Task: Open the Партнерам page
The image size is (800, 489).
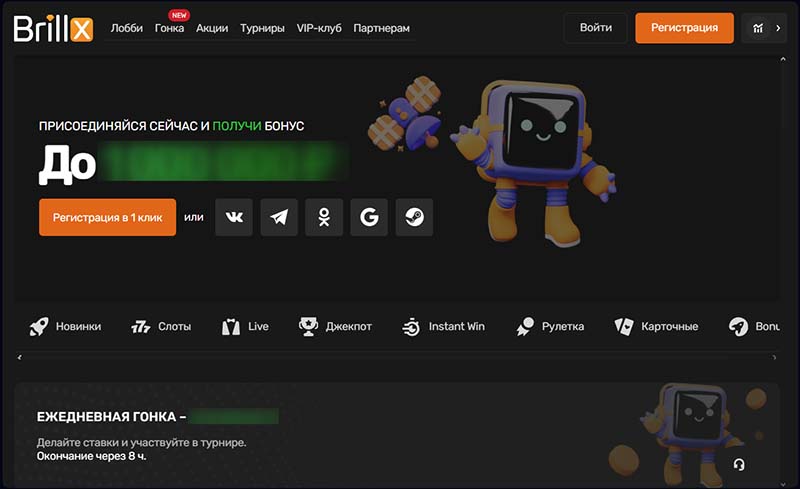Action: pyautogui.click(x=382, y=28)
